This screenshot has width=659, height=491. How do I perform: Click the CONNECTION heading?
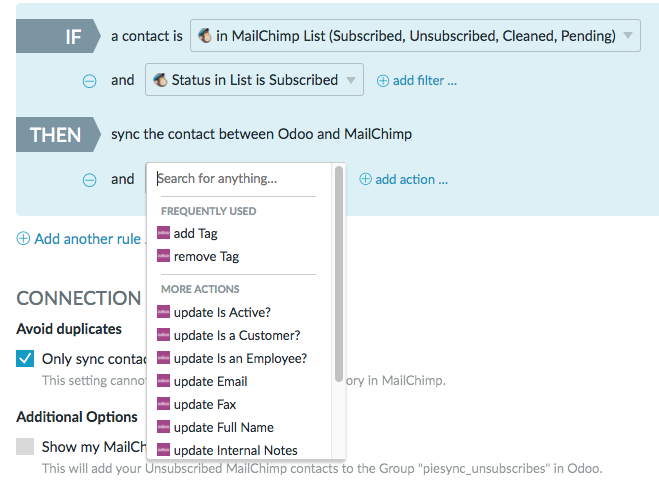79,298
